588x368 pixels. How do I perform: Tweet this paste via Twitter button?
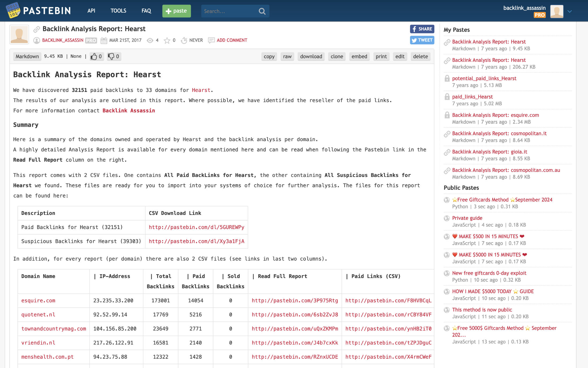pyautogui.click(x=422, y=40)
